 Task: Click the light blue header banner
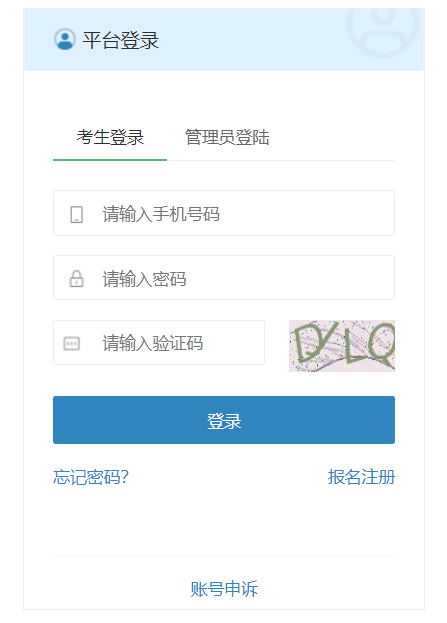pyautogui.click(x=224, y=40)
